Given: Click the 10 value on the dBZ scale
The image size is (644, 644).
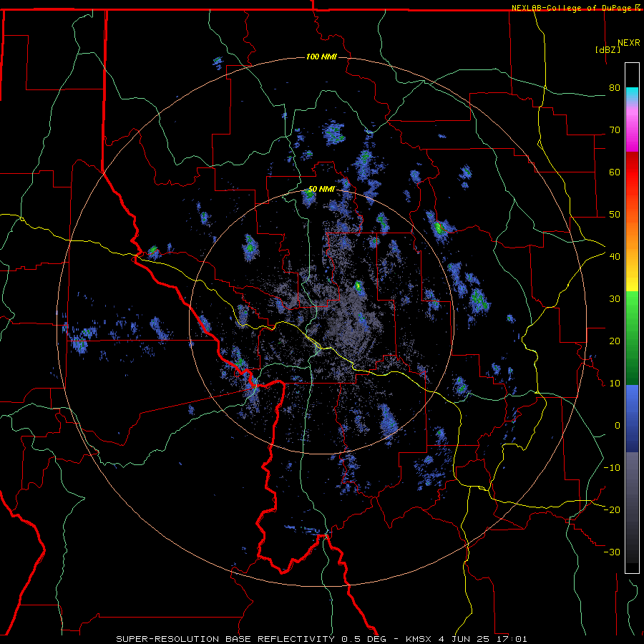Looking at the screenshot, I should pos(615,384).
